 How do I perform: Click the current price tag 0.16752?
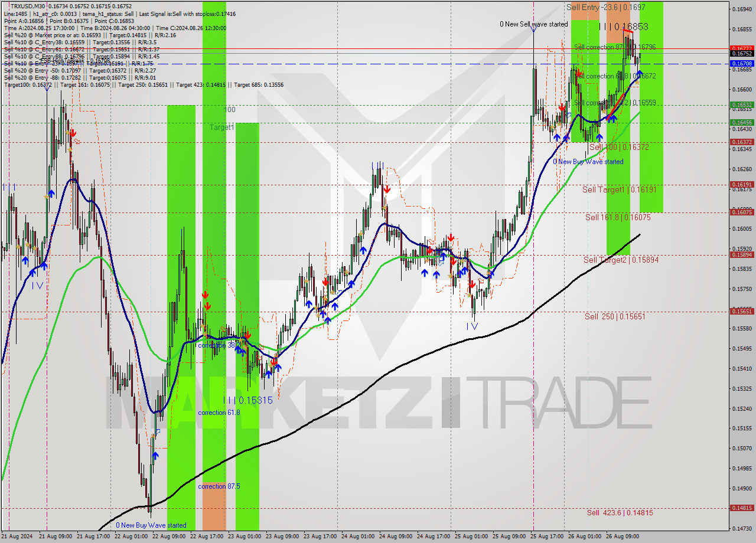click(741, 53)
